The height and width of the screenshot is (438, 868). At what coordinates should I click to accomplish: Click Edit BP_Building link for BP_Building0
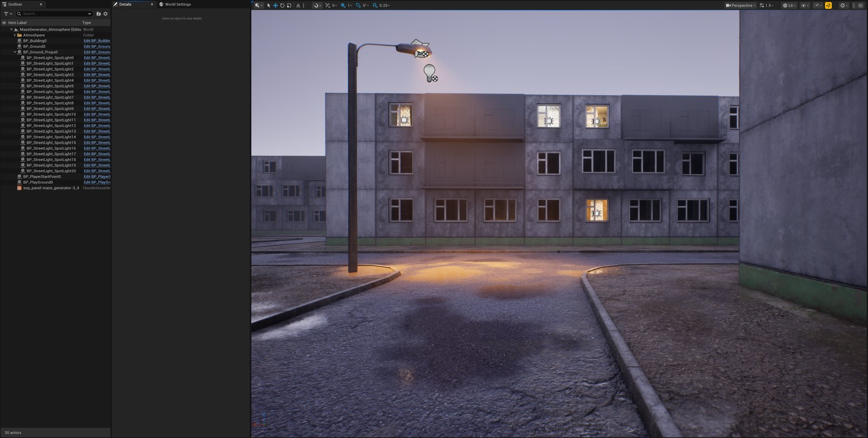(x=97, y=41)
